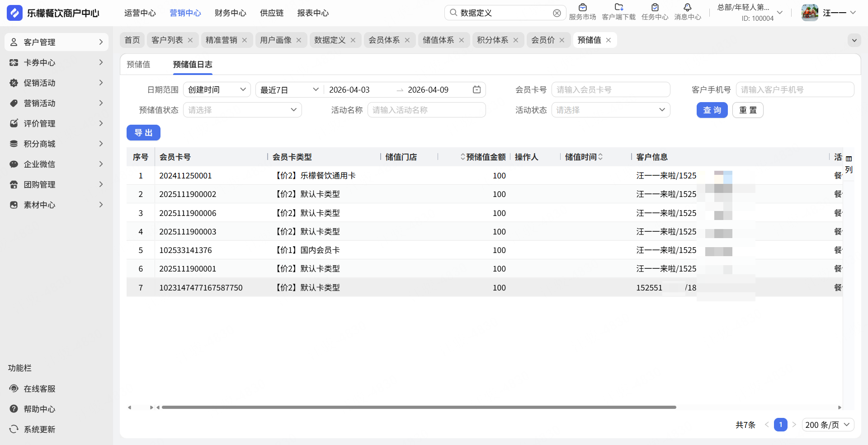
Task: Switch to the 预储值 sub-tab
Action: (x=138, y=65)
